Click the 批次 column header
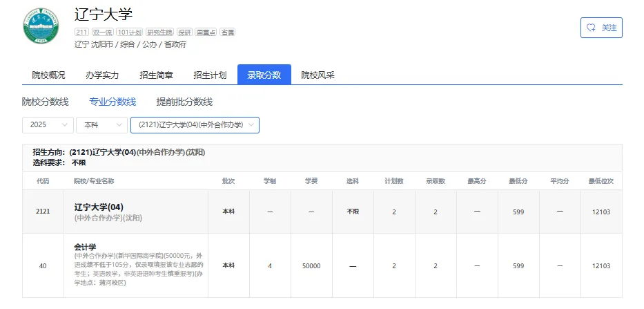Image resolution: width=644 pixels, height=309 pixels. 228,181
